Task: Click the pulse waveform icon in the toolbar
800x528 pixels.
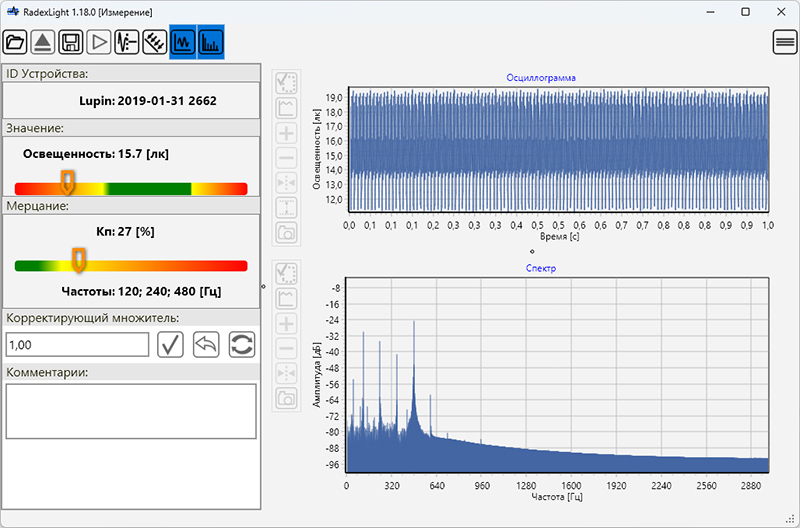Action: point(127,42)
